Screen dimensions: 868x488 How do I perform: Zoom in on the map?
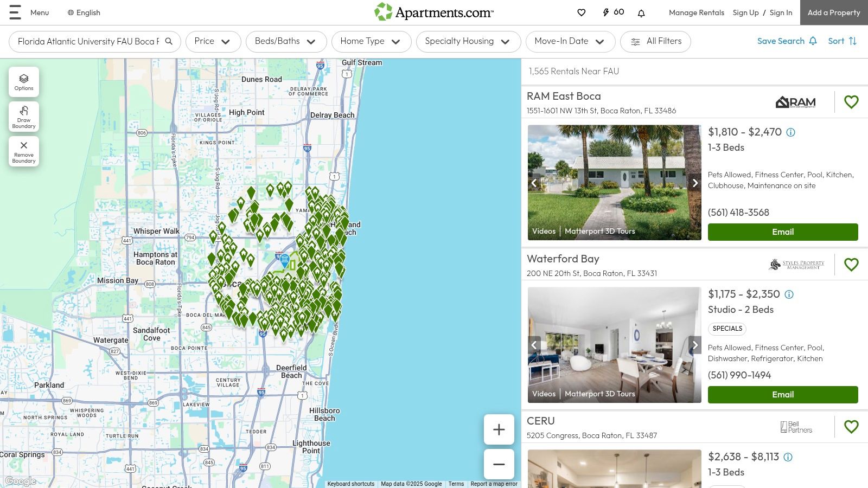click(x=499, y=429)
